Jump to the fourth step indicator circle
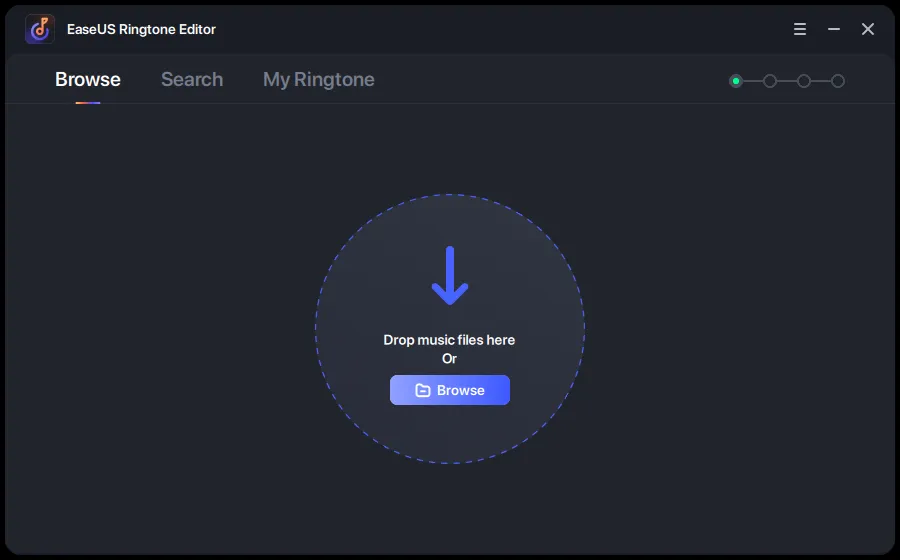 (838, 81)
